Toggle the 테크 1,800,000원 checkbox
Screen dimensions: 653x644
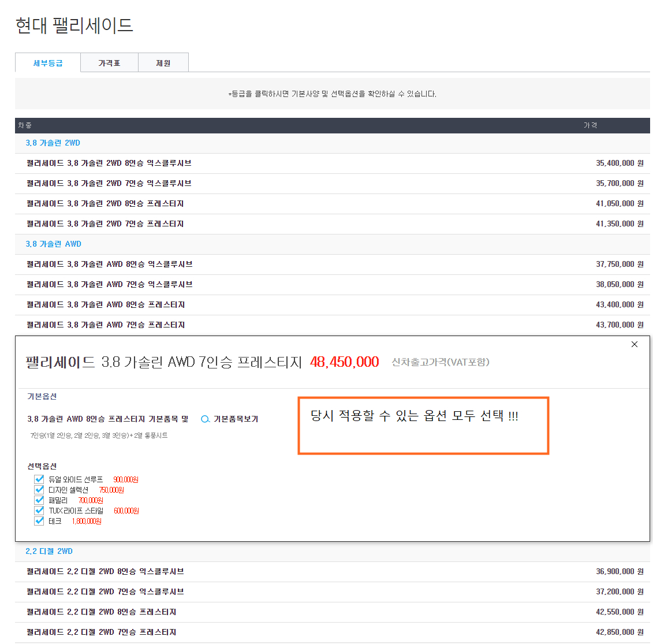pyautogui.click(x=39, y=521)
